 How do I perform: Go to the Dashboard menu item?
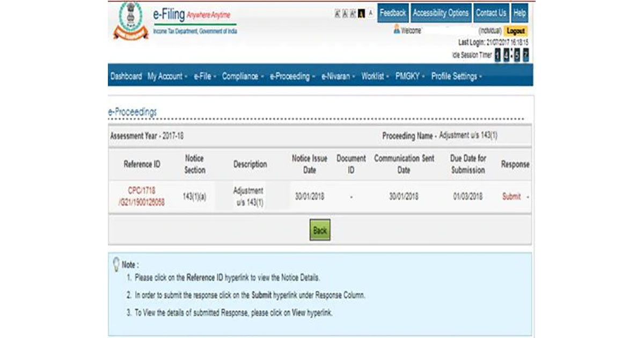point(126,76)
